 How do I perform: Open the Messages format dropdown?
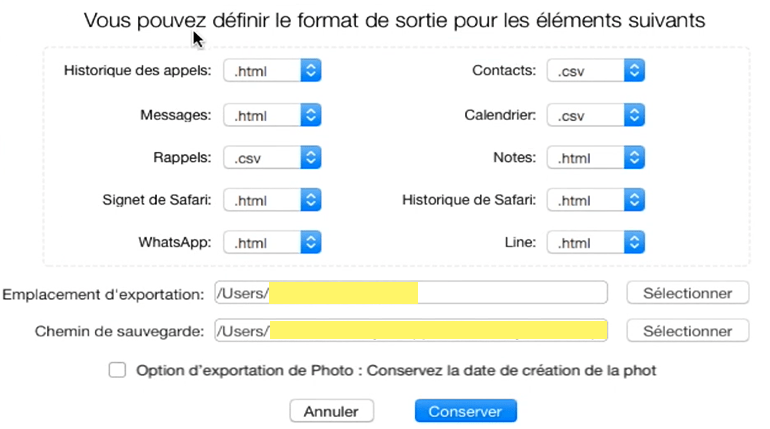coord(272,115)
